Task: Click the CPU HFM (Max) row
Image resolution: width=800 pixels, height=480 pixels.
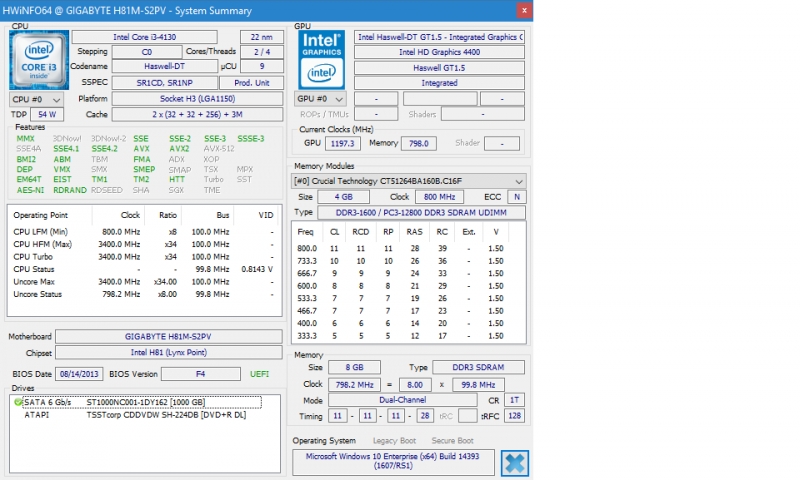Action: (x=143, y=244)
